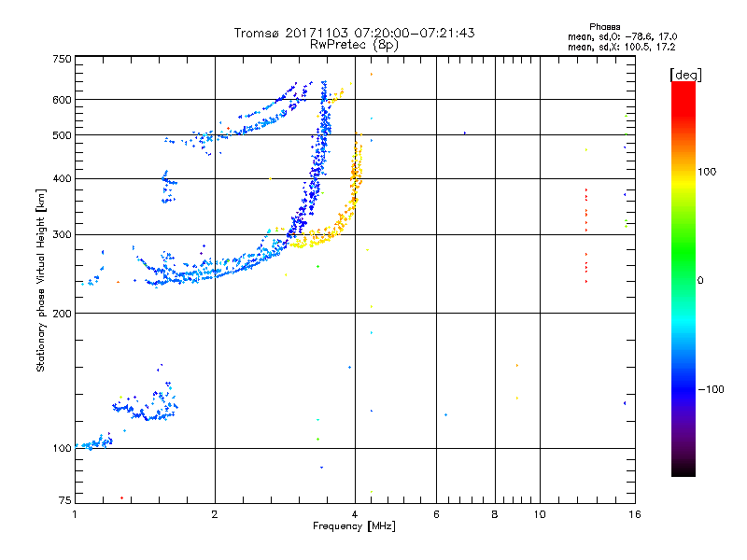
Task: Click the y-axis tick label "500"
Action: click(62, 134)
